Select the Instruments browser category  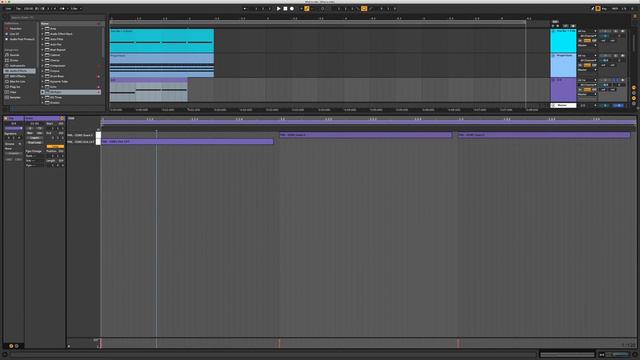pos(17,65)
